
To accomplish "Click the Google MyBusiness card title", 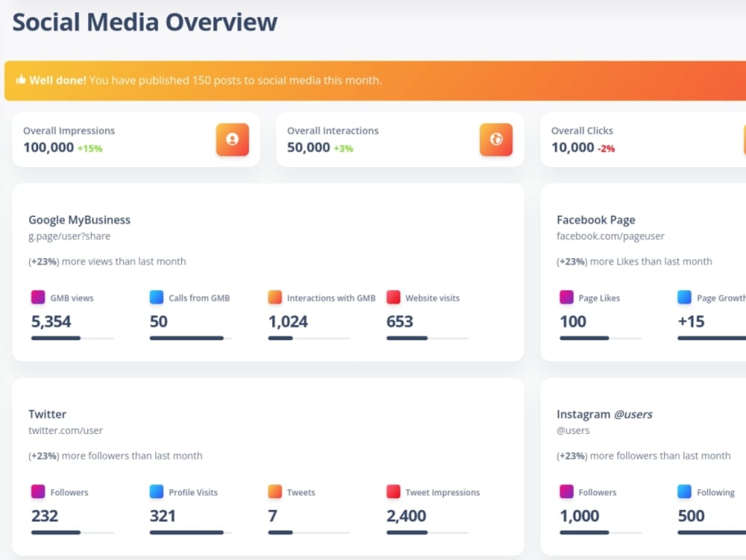I will tap(80, 220).
